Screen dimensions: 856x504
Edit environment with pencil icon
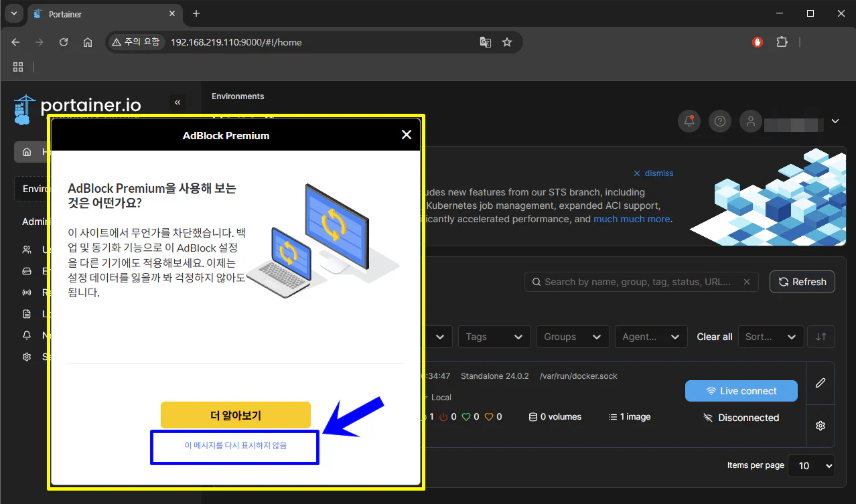point(821,383)
